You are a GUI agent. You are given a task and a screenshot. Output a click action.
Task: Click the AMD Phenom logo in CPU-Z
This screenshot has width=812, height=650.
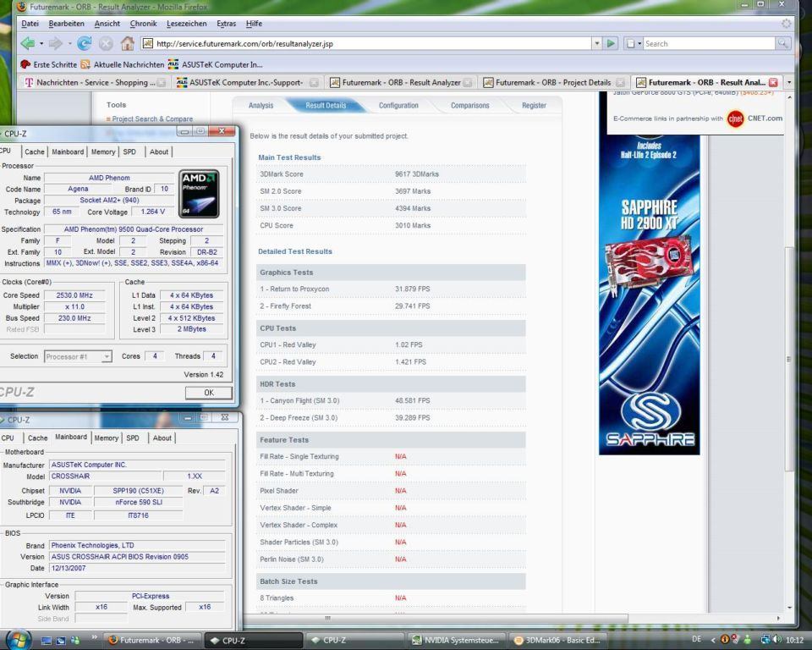tap(199, 194)
